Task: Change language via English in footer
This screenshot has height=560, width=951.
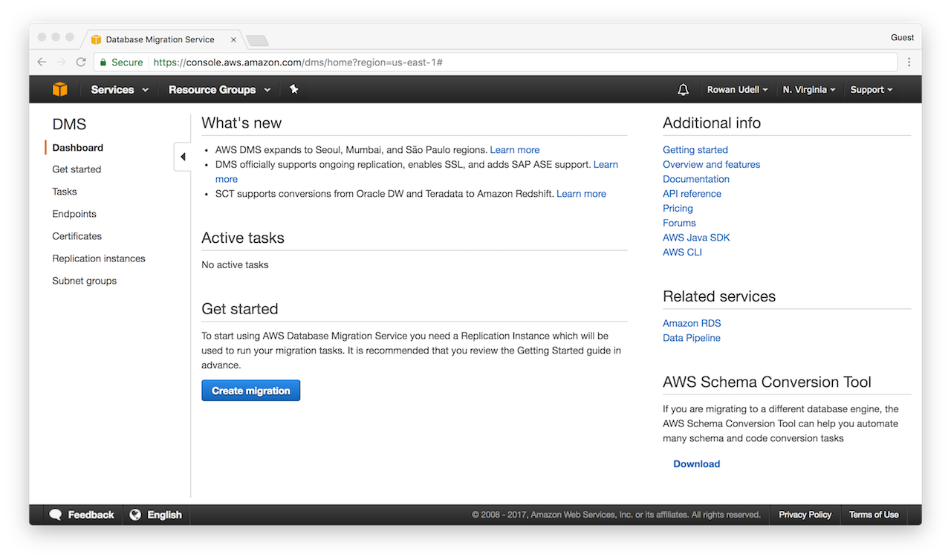Action: click(156, 515)
